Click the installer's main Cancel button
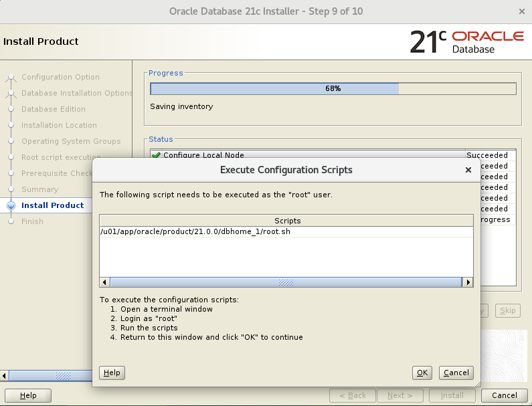532x406 pixels. 504,395
